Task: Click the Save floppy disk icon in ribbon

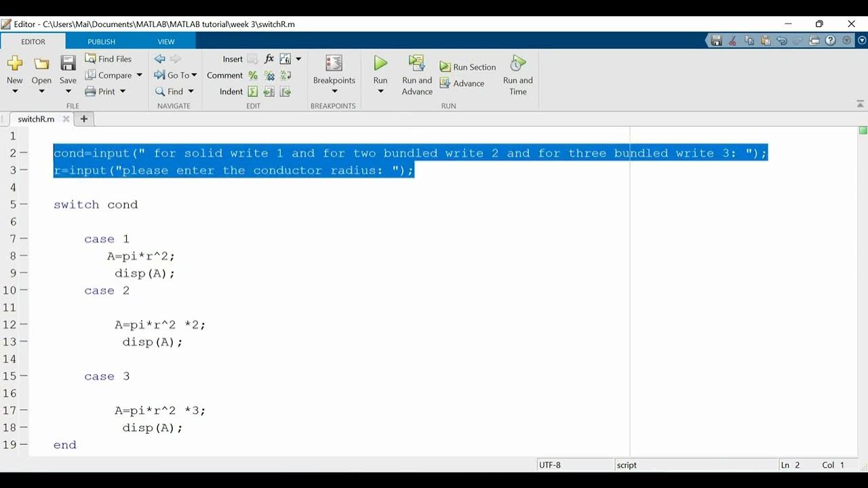Action: click(68, 64)
